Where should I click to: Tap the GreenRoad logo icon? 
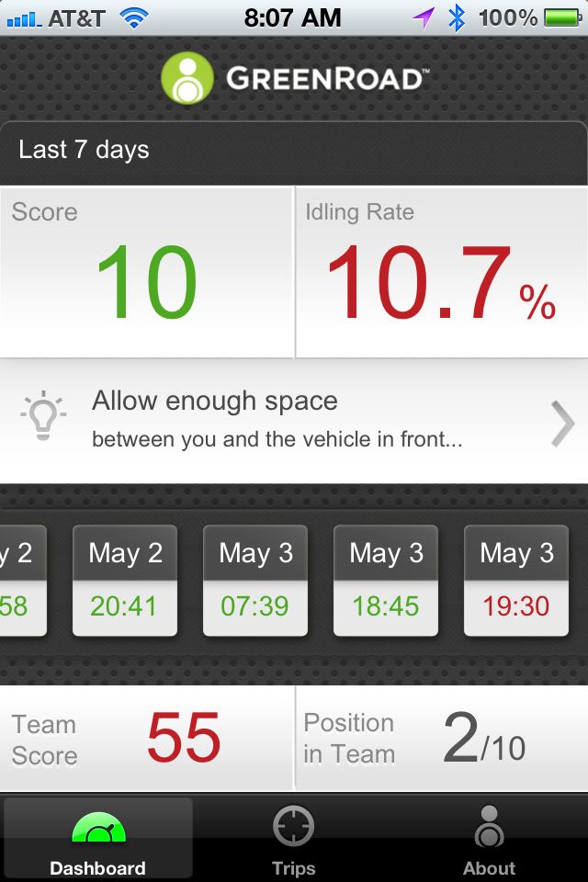click(x=187, y=78)
